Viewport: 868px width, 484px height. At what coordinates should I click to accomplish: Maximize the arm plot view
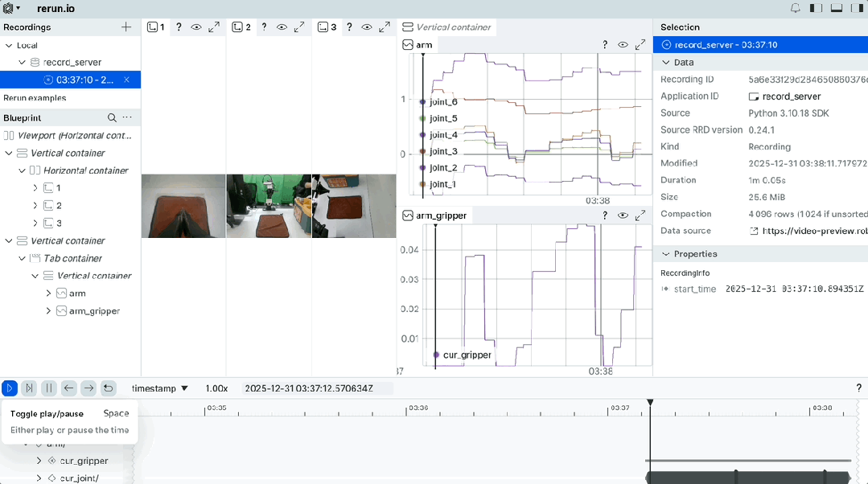tap(640, 45)
